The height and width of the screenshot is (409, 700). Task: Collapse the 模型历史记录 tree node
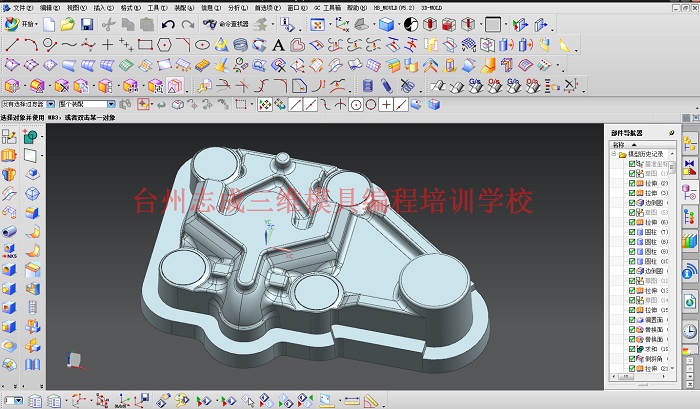click(x=614, y=154)
